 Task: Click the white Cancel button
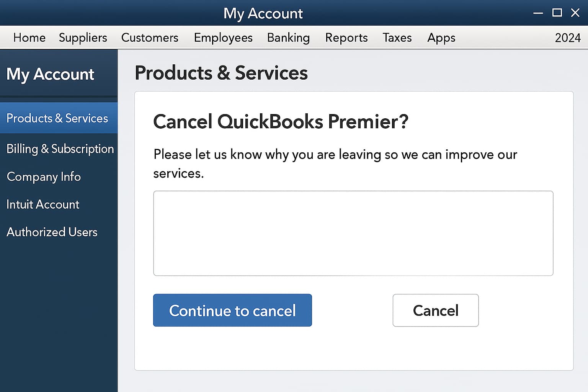click(436, 310)
